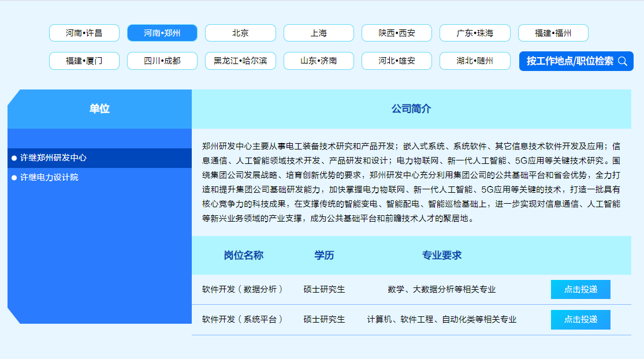Click the search magnifier icon
This screenshot has width=644, height=359.
[x=622, y=61]
